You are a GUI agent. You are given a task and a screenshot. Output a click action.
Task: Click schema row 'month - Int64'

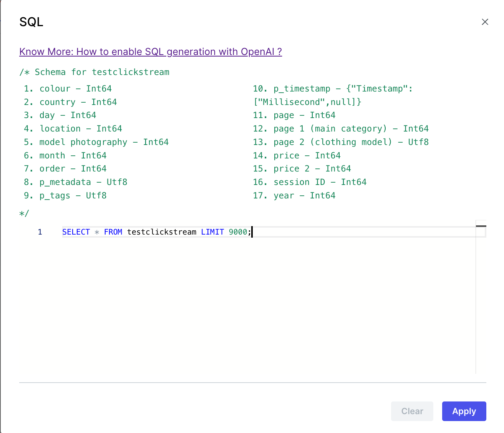65,155
